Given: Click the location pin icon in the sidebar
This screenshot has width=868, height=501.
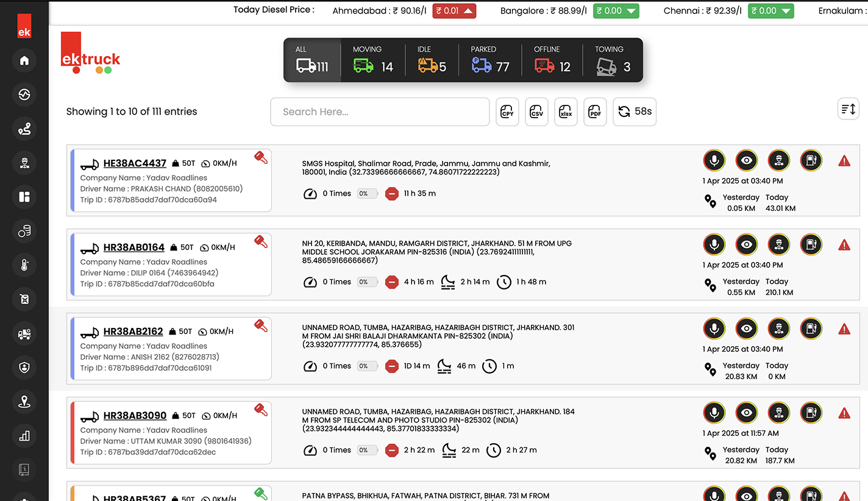Looking at the screenshot, I should pyautogui.click(x=24, y=402).
